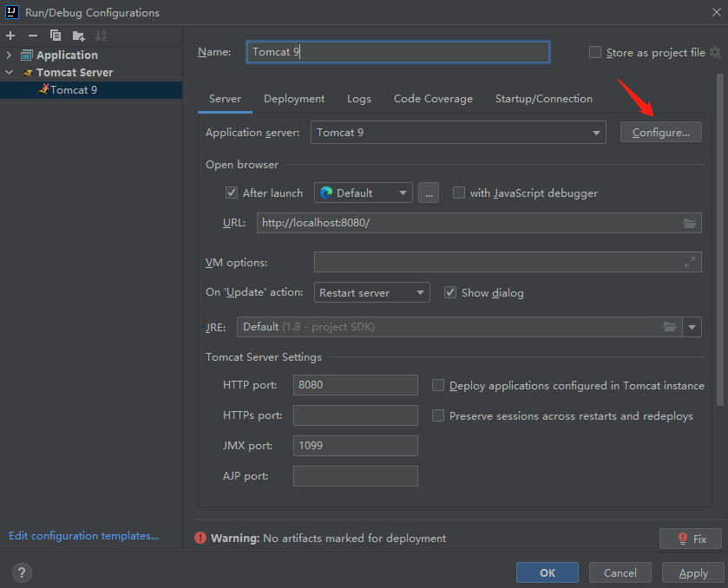Click the Name input field
The image size is (728, 588).
coord(398,52)
